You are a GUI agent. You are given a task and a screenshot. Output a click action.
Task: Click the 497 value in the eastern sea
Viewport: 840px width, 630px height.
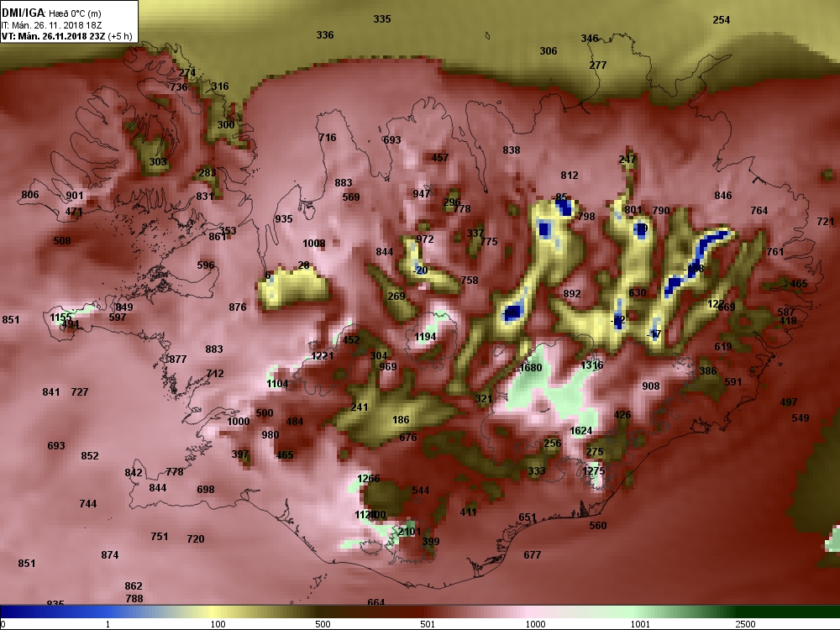click(789, 402)
